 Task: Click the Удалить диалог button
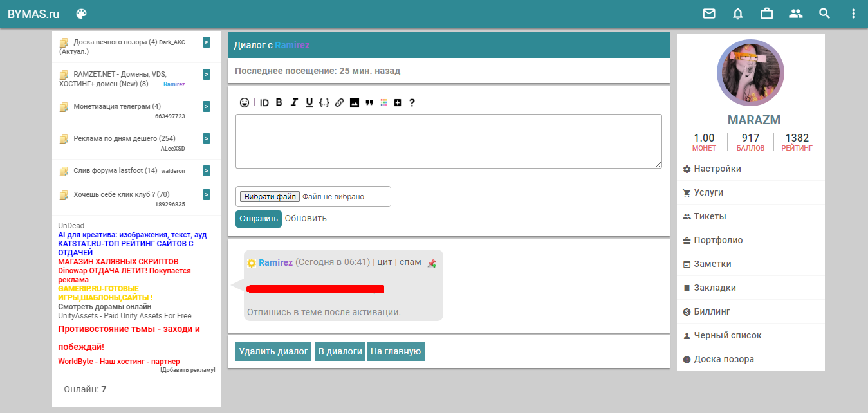(x=273, y=351)
